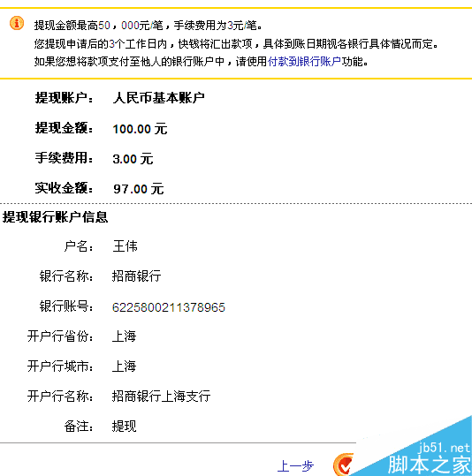
Task: Click the 提现金额 label
Action: point(65,128)
